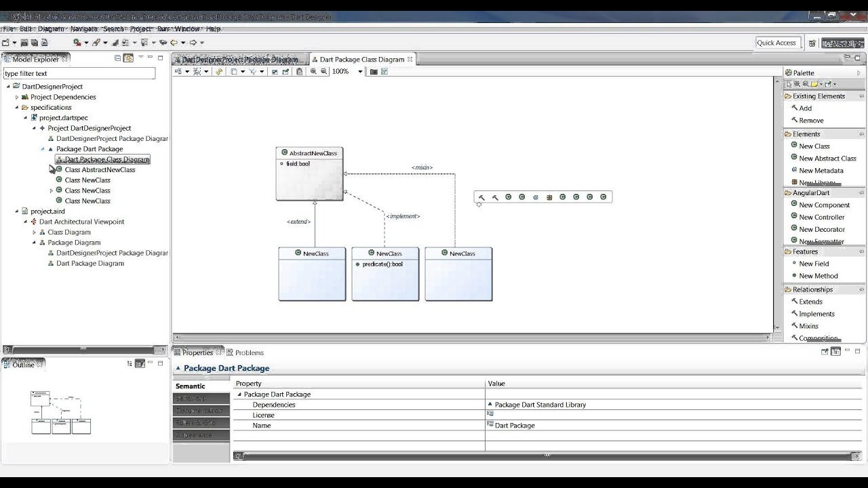Image resolution: width=868 pixels, height=488 pixels.
Task: Select the palette selection arrow tool
Action: [x=789, y=85]
